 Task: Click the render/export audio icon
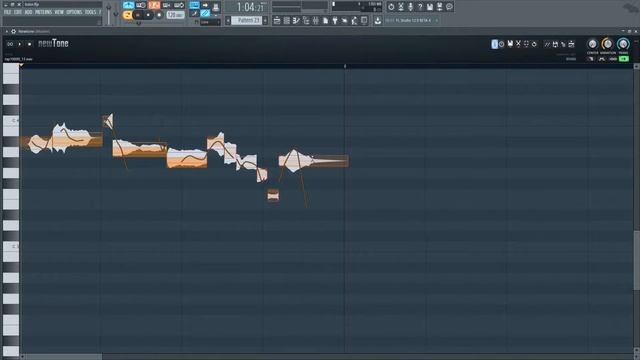440,7
